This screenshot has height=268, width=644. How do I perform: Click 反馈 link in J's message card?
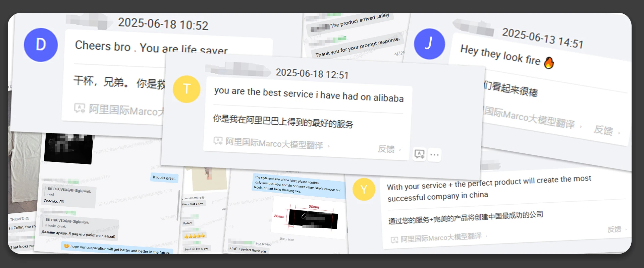603,130
